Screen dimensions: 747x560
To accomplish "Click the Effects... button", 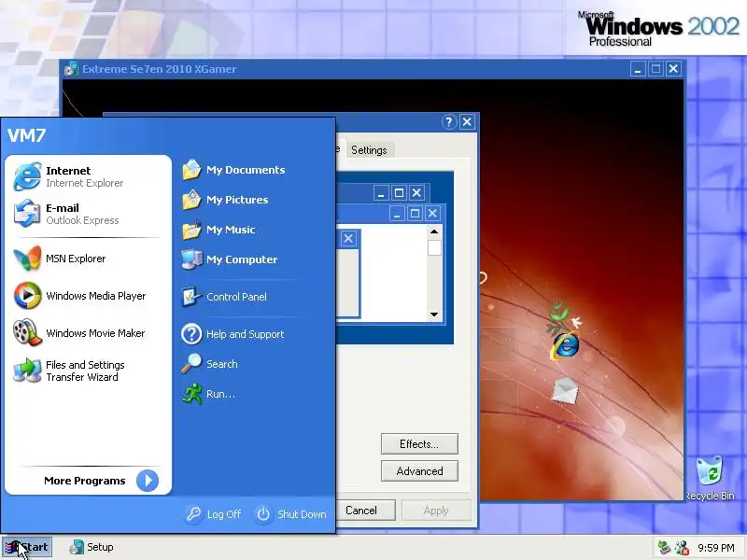I will tap(419, 444).
